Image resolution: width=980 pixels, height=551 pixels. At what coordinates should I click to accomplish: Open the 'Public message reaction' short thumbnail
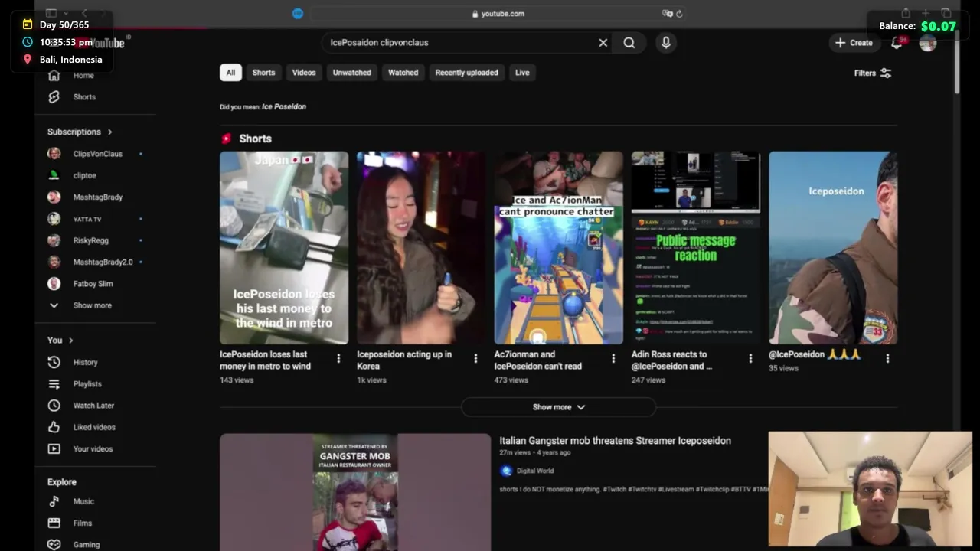click(696, 248)
